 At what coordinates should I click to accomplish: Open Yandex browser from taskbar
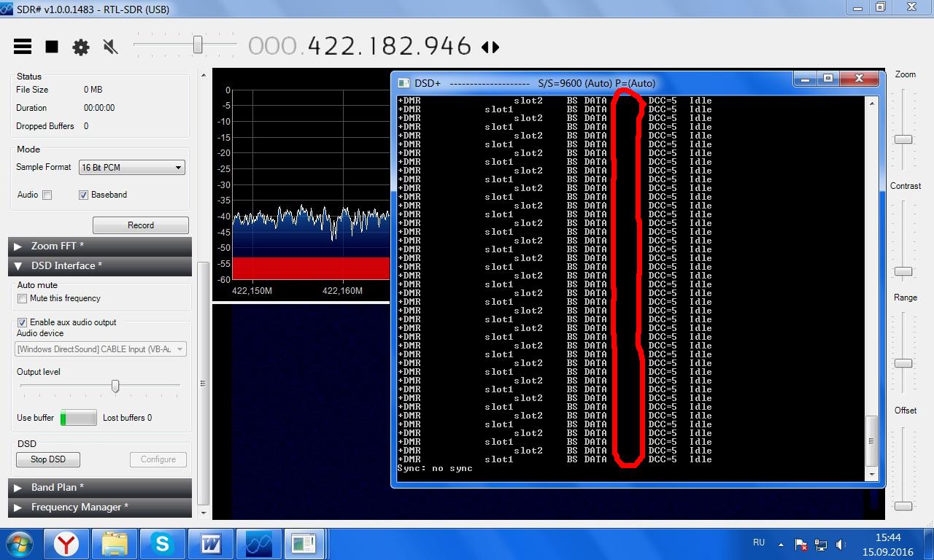[67, 544]
